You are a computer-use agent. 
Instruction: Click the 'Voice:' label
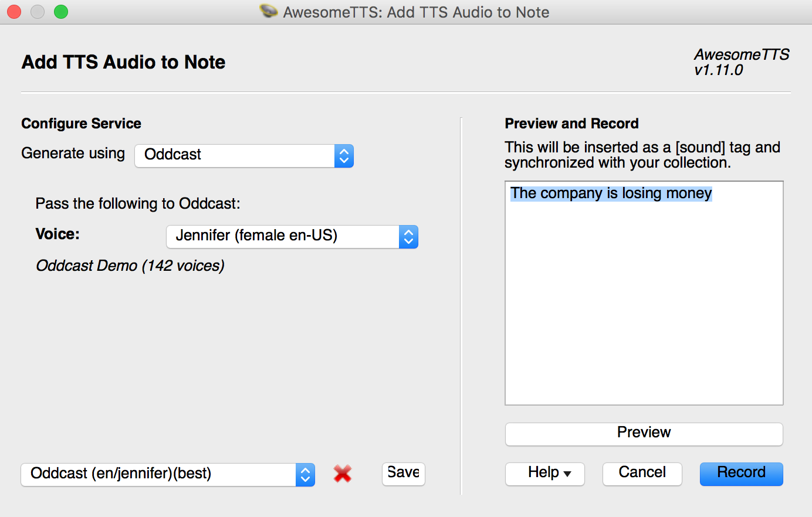coord(57,234)
